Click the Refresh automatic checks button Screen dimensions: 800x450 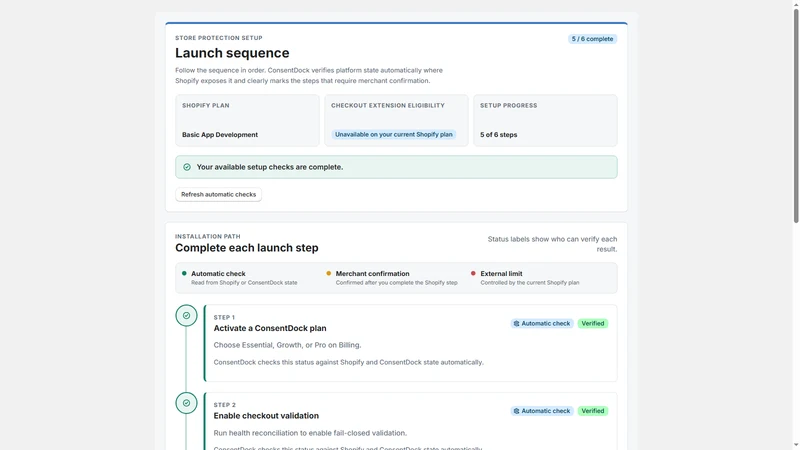point(218,194)
